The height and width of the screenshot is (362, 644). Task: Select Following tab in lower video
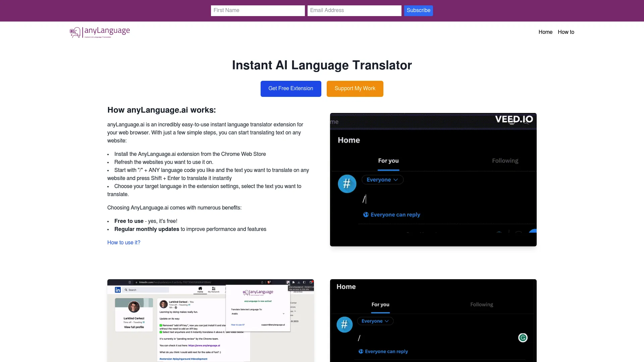click(482, 304)
